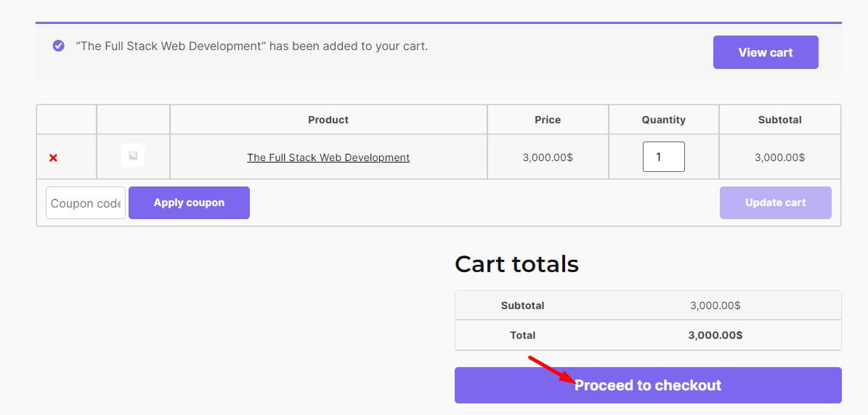
Task: Click the 3,000.00$ price cell
Action: (x=548, y=157)
